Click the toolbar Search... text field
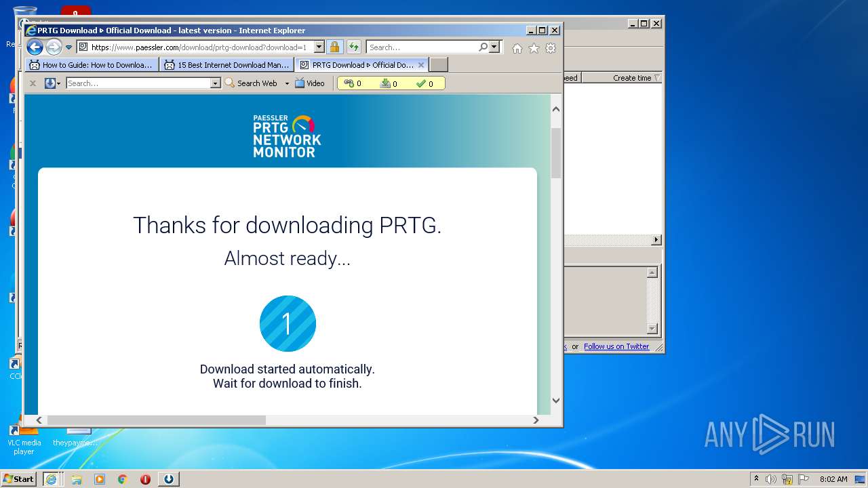868x488 pixels. point(138,83)
